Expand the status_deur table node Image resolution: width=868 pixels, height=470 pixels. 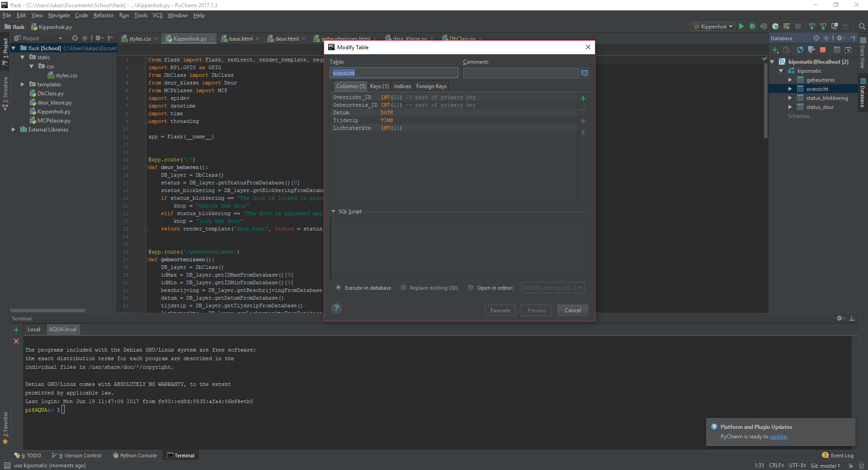790,107
